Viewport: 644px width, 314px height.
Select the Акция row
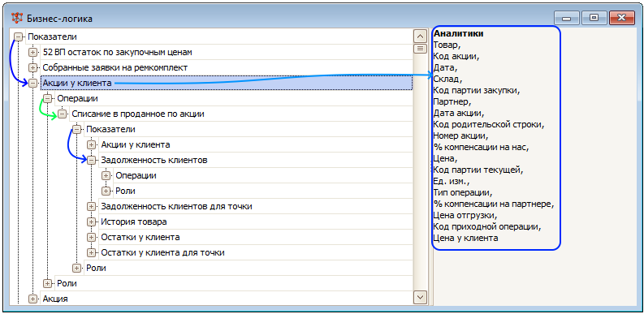[x=227, y=299]
